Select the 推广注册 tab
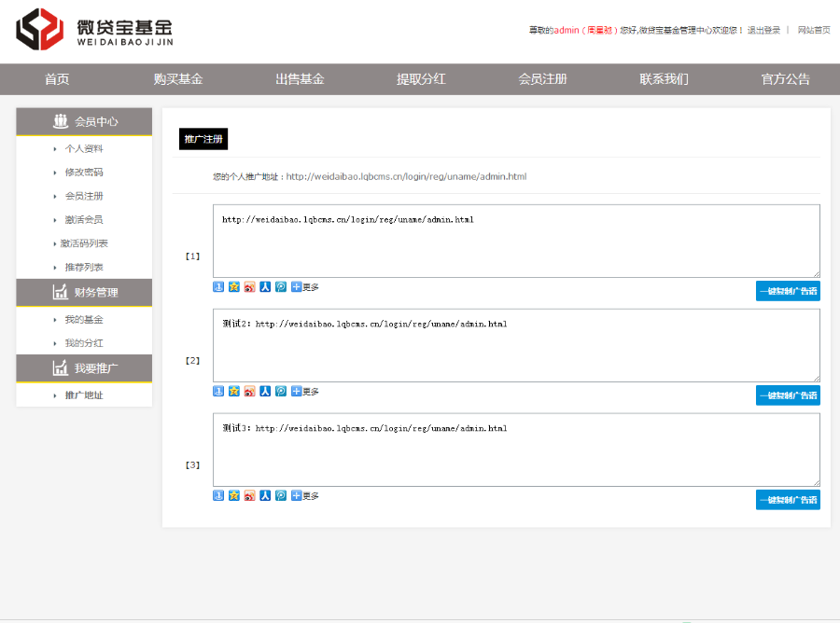 click(x=203, y=139)
